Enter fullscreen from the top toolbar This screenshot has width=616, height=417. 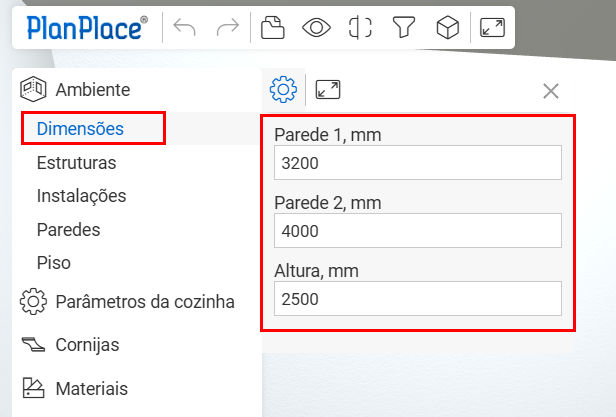point(492,28)
